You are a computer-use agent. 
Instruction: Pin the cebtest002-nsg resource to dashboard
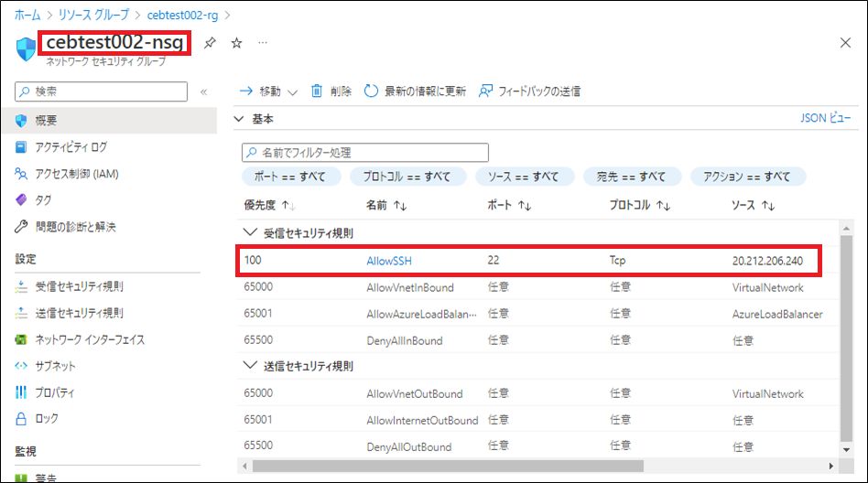(x=210, y=43)
